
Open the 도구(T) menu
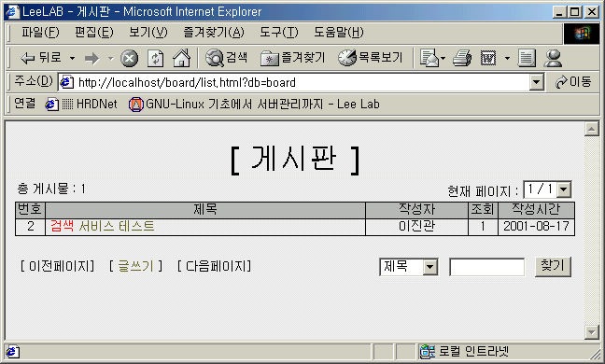point(279,33)
